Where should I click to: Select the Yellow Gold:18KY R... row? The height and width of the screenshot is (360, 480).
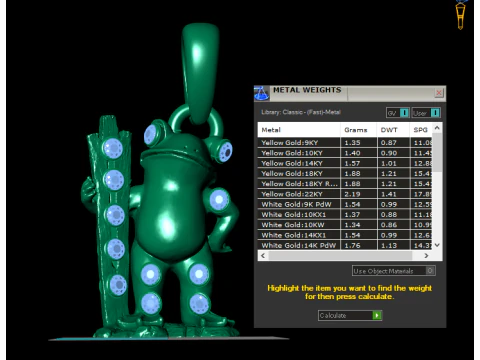point(345,184)
